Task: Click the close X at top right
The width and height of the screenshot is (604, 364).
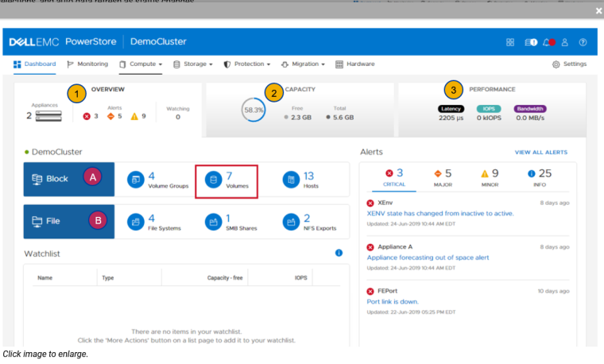Action: (598, 11)
